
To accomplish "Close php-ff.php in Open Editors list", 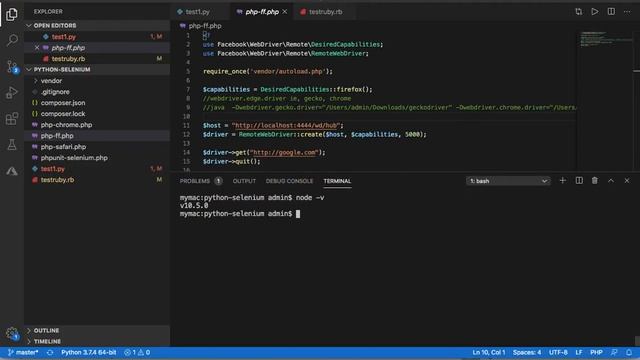I will (x=37, y=48).
